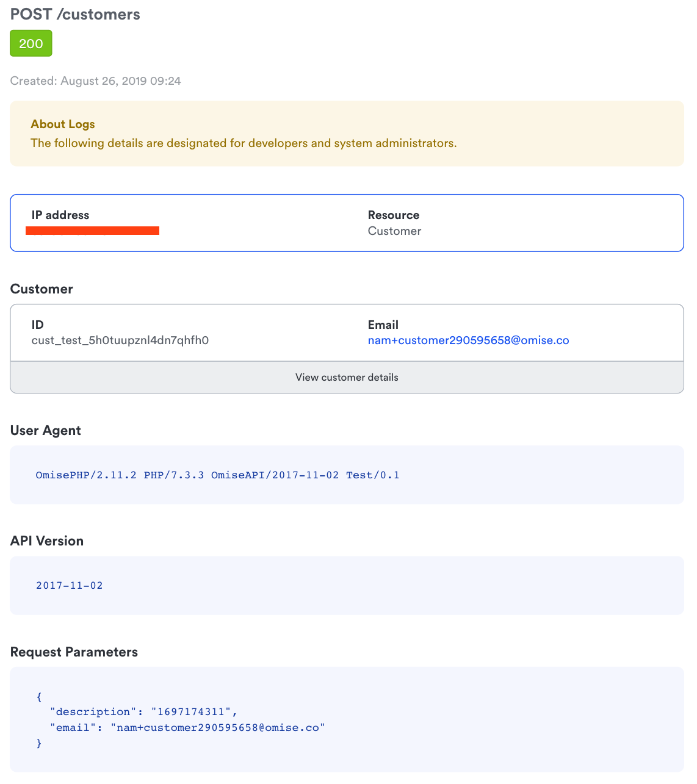The width and height of the screenshot is (697, 784).
Task: Click the Resource label
Action: pos(394,215)
